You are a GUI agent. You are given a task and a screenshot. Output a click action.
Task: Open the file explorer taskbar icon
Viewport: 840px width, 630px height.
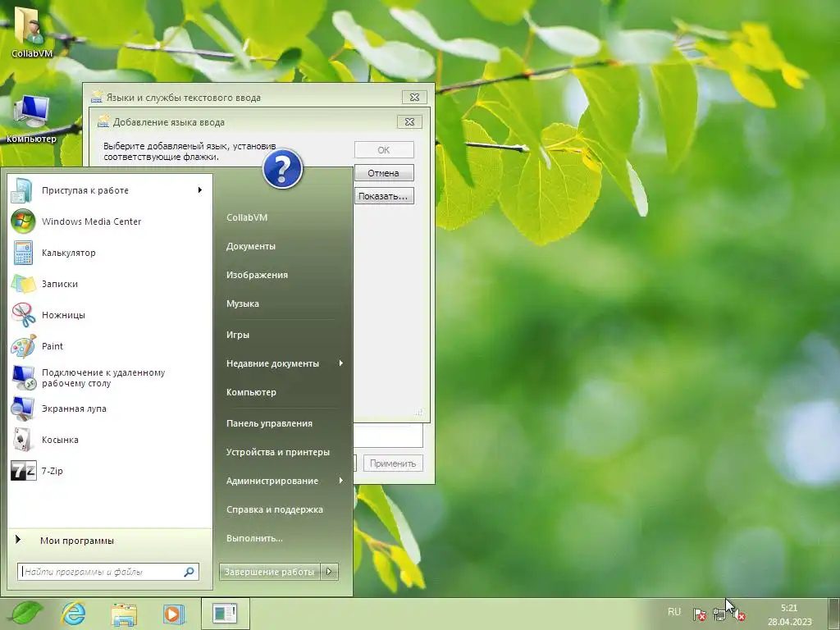[x=124, y=614]
